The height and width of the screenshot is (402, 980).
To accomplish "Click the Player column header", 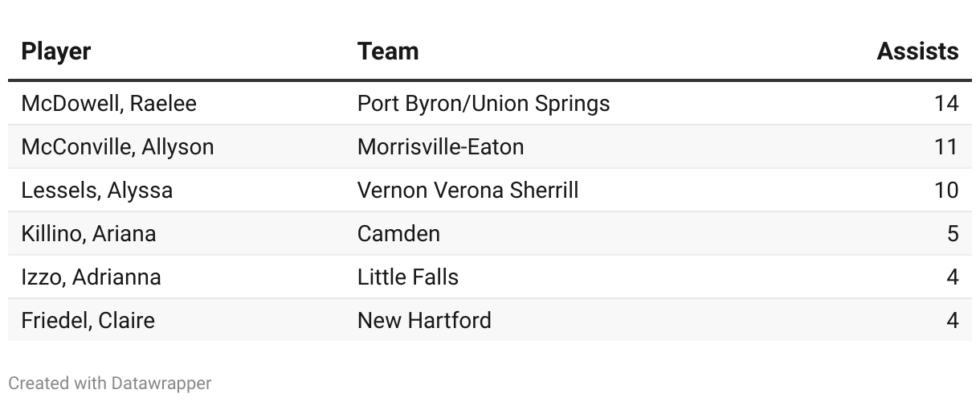I will [56, 51].
